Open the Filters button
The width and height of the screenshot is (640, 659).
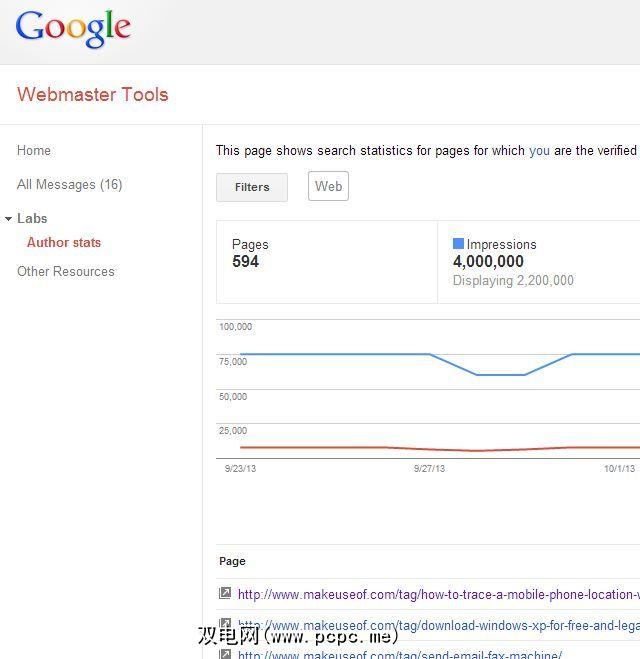coord(252,187)
